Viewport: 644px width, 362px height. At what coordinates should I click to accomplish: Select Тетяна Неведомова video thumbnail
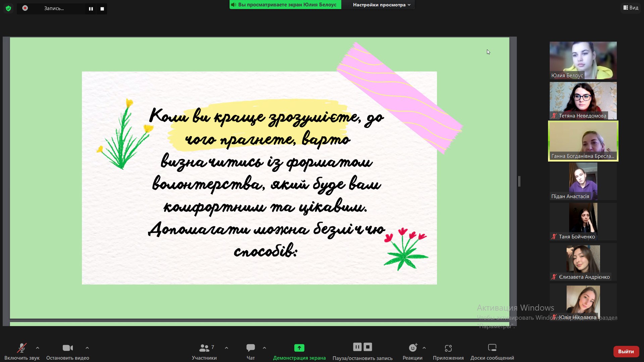coord(583,101)
